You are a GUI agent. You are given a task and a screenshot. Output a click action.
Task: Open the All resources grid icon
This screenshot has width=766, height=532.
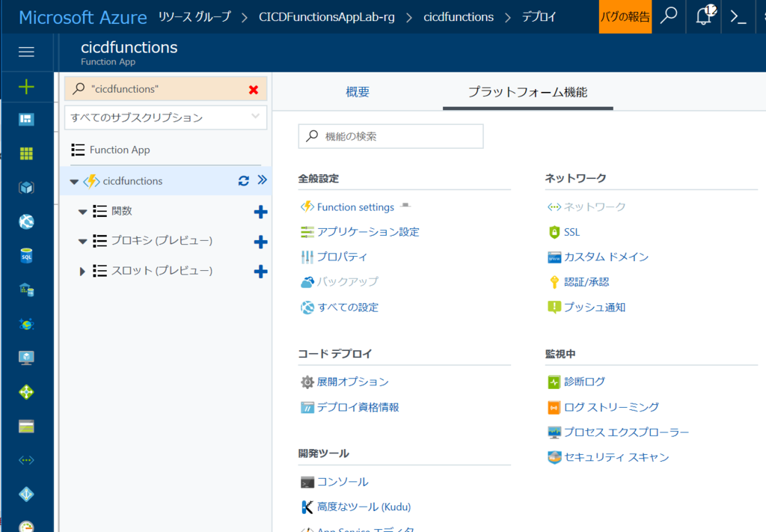pos(26,154)
